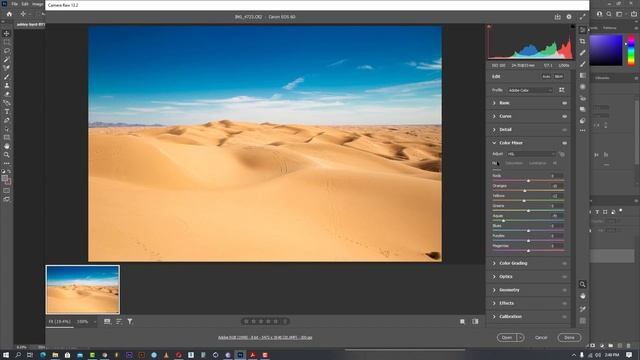Viewport: 640px width, 360px height.
Task: Toggle visibility eye for Basic panel
Action: point(564,103)
